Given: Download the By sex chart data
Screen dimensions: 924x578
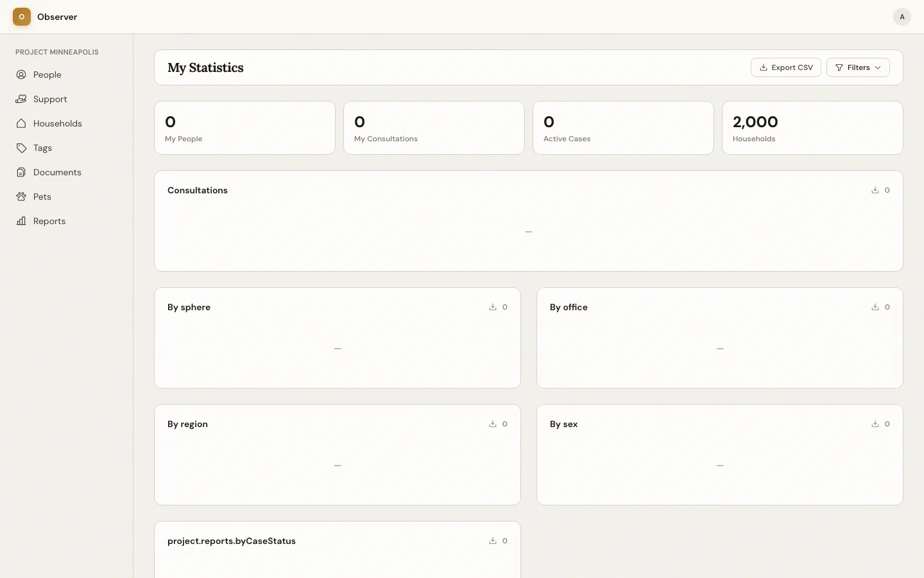Looking at the screenshot, I should pyautogui.click(x=875, y=424).
